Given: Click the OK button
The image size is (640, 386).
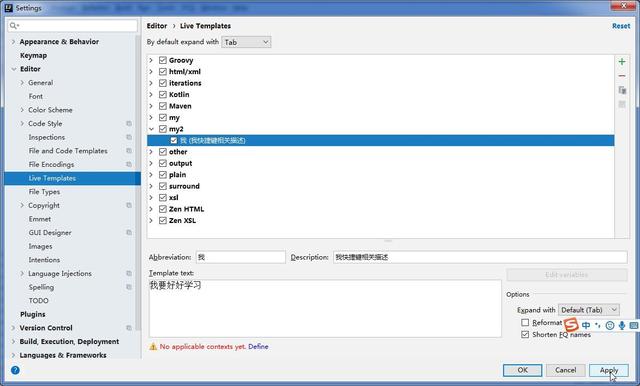Looking at the screenshot, I should pyautogui.click(x=522, y=370).
